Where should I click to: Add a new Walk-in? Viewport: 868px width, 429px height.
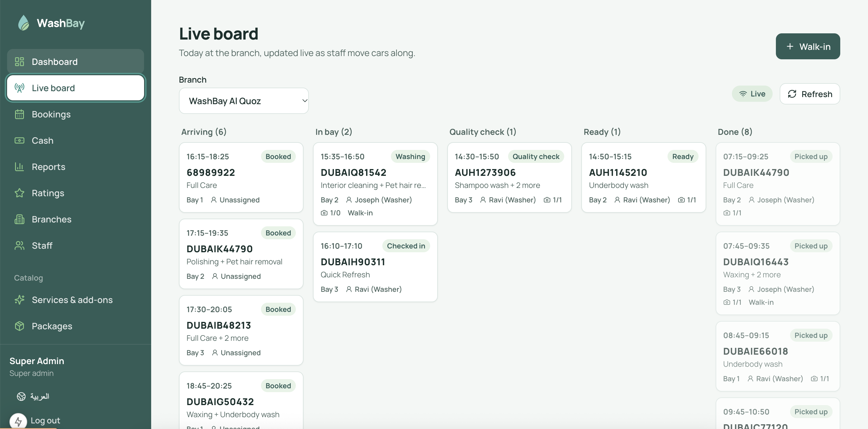click(808, 46)
